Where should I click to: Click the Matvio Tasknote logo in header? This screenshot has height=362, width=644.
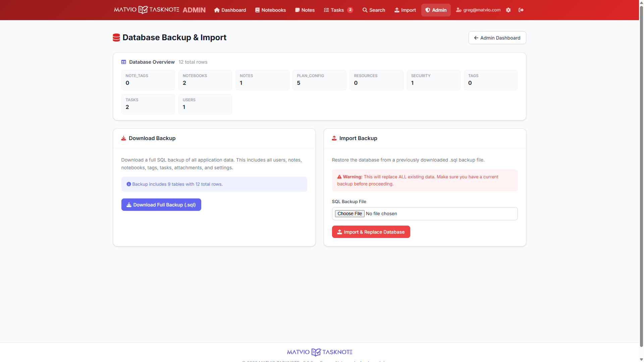[x=147, y=10]
